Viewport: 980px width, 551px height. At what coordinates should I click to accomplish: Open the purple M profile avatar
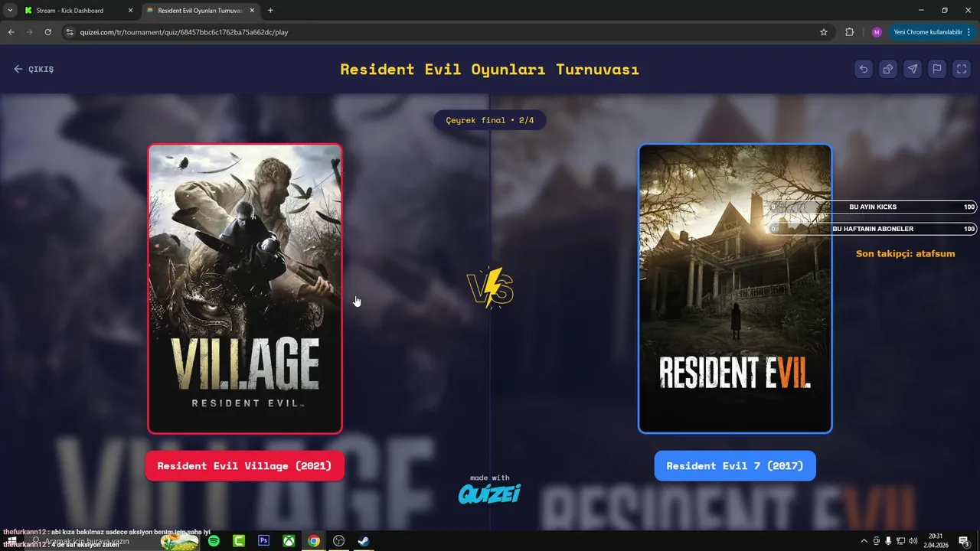click(877, 32)
